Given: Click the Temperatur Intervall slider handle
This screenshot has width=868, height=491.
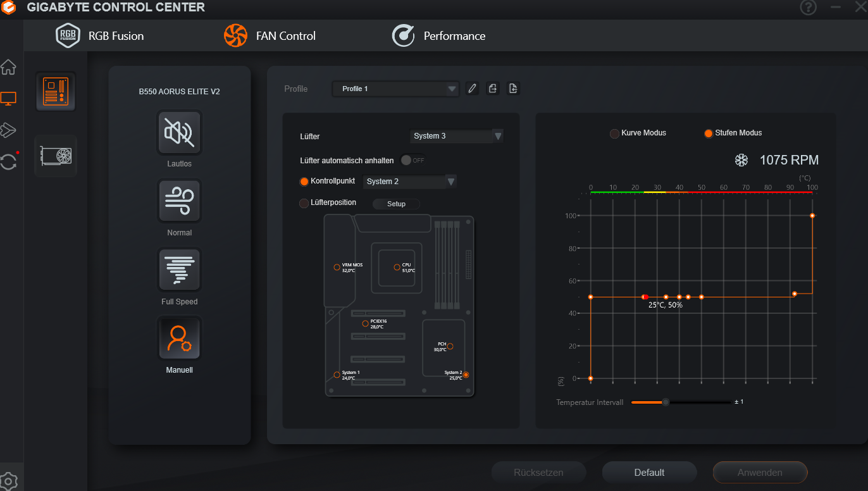Looking at the screenshot, I should tap(666, 402).
